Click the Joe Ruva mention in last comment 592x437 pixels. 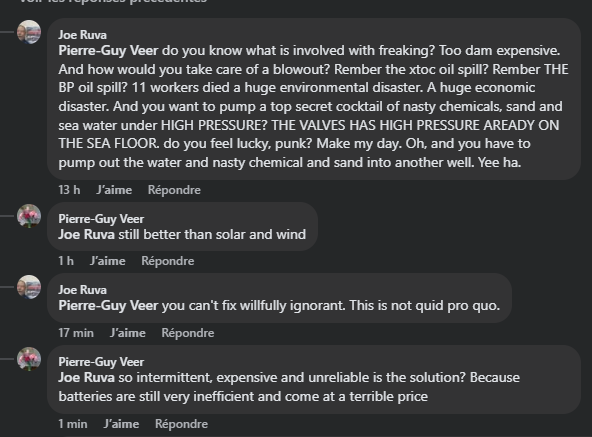[x=86, y=378]
